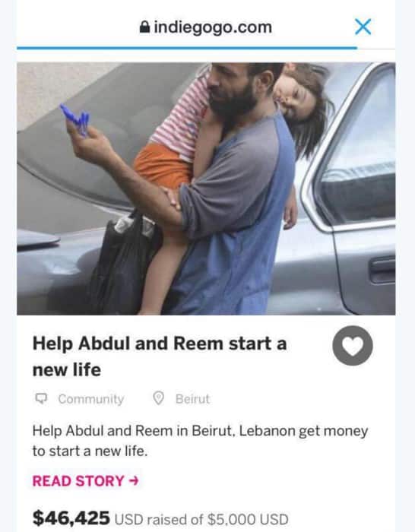Close the in-app browser with the X
The width and height of the screenshot is (415, 532).
(363, 27)
